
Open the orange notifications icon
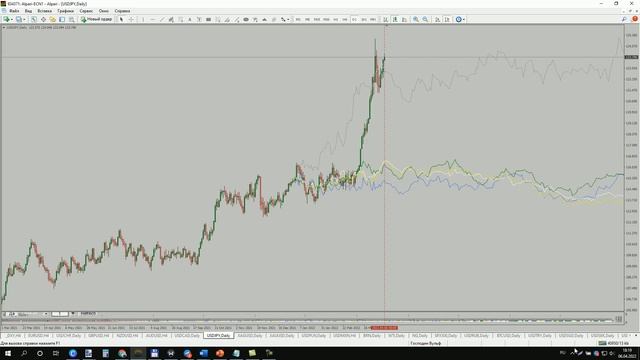coord(635,19)
